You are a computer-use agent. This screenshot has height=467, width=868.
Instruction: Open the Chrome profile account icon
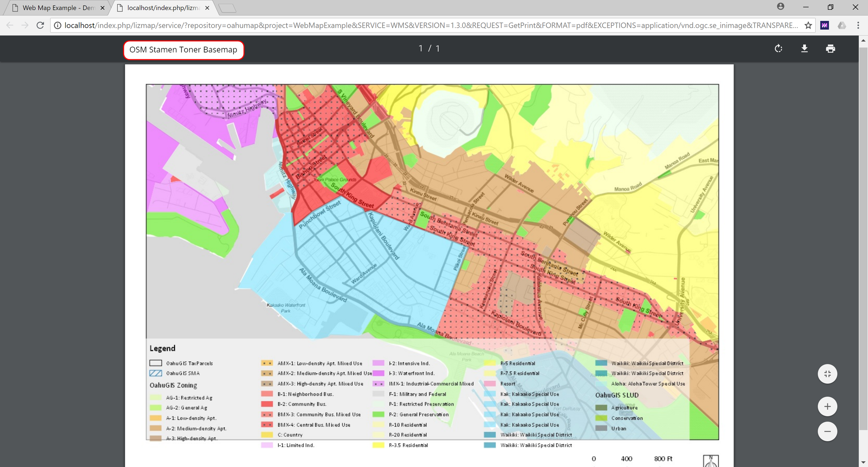781,7
